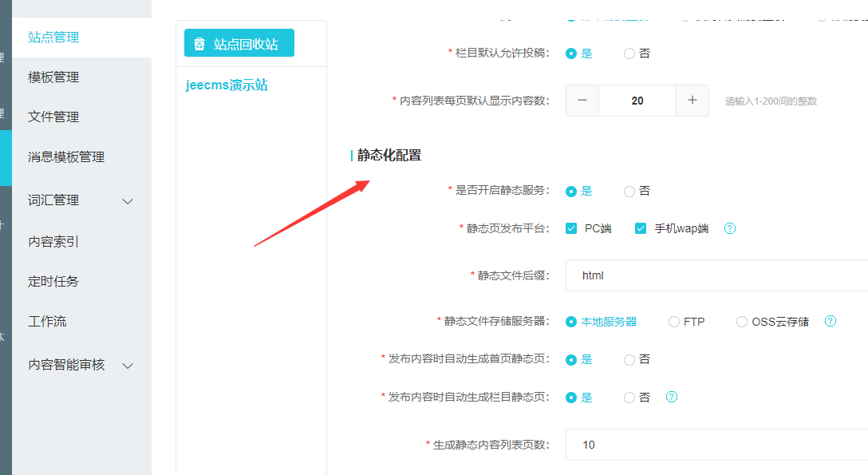The image size is (868, 475).
Task: Show help tooltip for 自动生成栏目静态页
Action: pyautogui.click(x=672, y=397)
